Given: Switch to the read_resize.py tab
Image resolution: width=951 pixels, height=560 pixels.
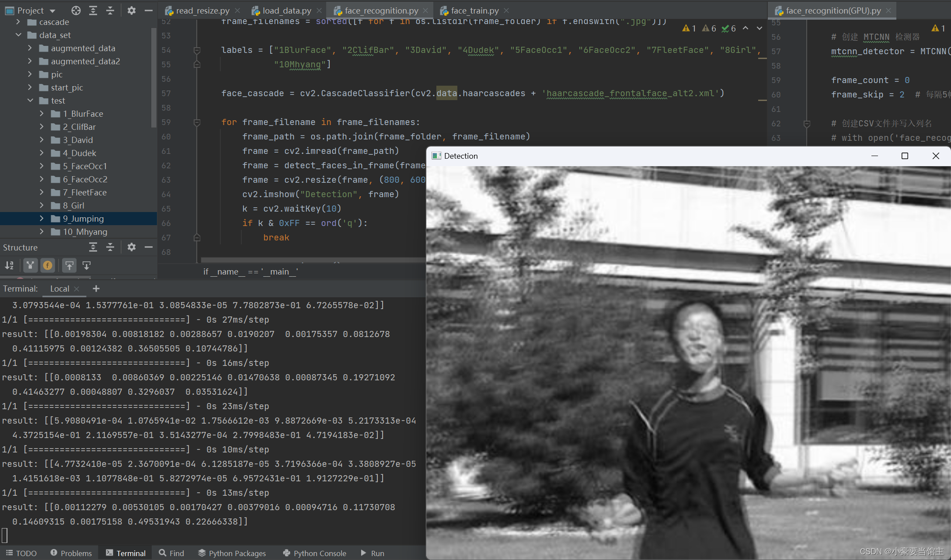Looking at the screenshot, I should click(201, 10).
